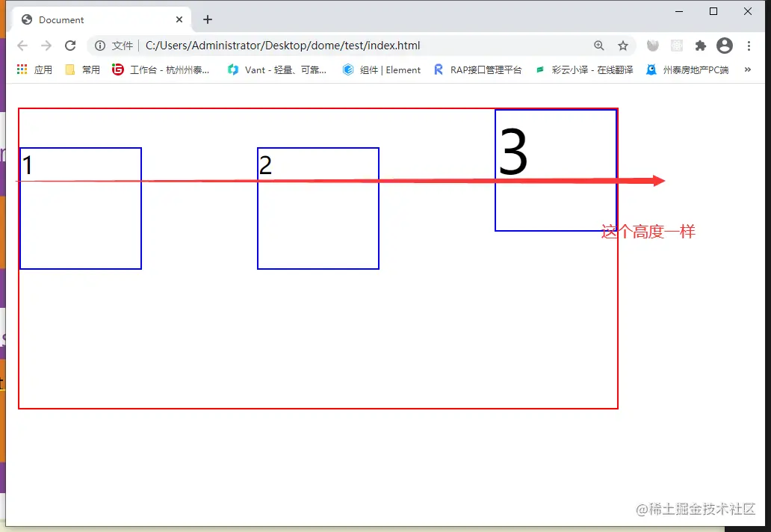Show more bookmarks with the chevron
Screen dimensions: 771x532
click(x=748, y=69)
